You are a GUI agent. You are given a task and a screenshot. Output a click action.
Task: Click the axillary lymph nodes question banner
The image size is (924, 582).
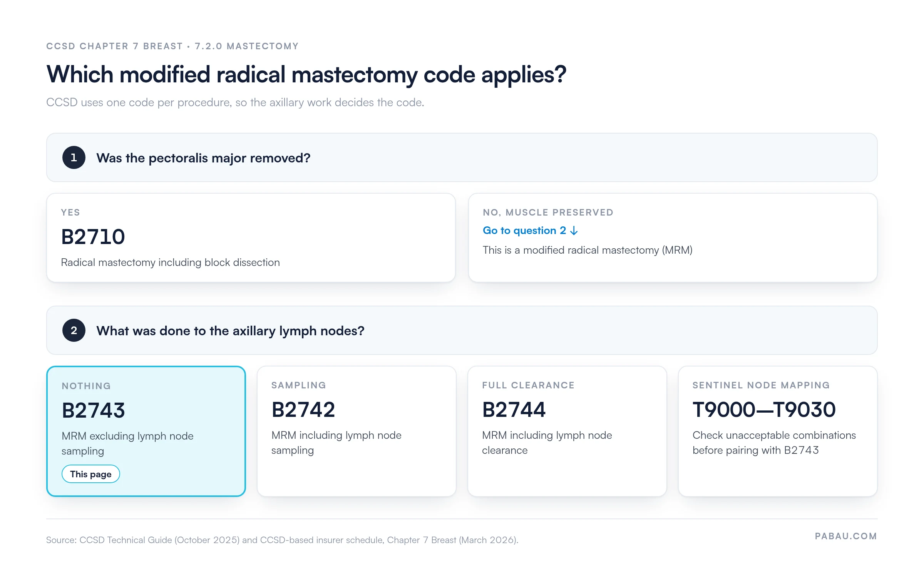[x=462, y=330]
